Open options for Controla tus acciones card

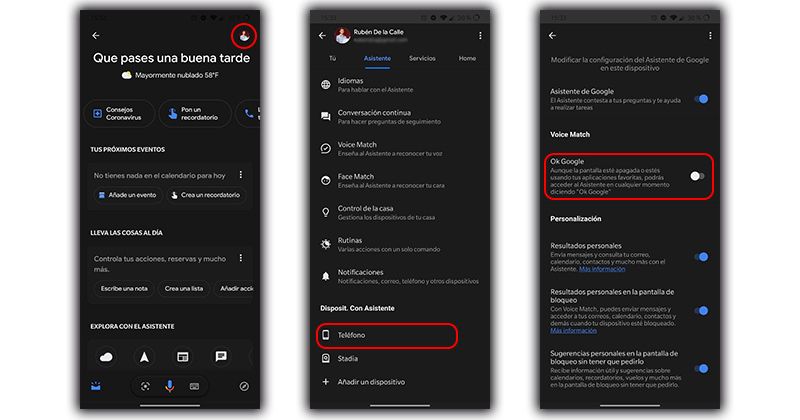pos(241,258)
